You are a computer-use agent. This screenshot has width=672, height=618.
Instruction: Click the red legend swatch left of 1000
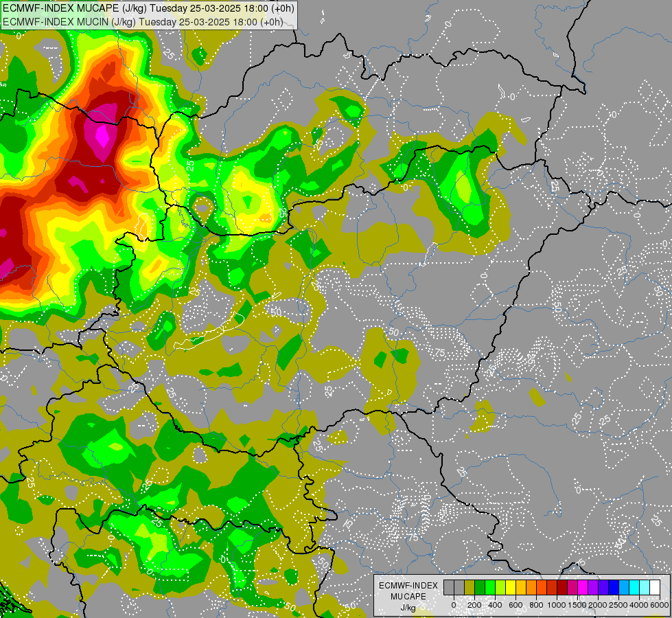coord(552,587)
